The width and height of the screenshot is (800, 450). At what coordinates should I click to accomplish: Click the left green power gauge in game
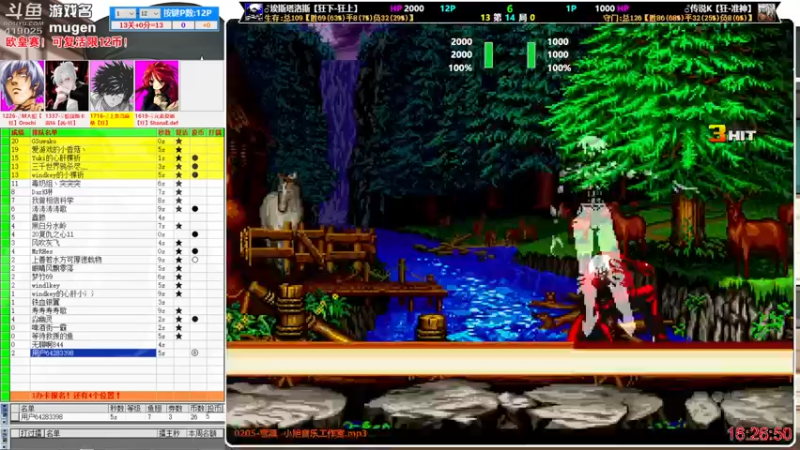(x=489, y=55)
